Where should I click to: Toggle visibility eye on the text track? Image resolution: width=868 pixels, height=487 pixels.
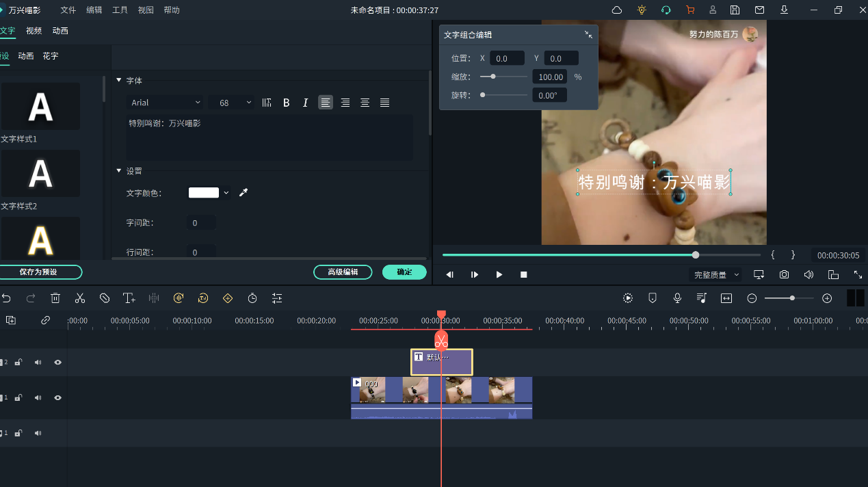pos(57,362)
